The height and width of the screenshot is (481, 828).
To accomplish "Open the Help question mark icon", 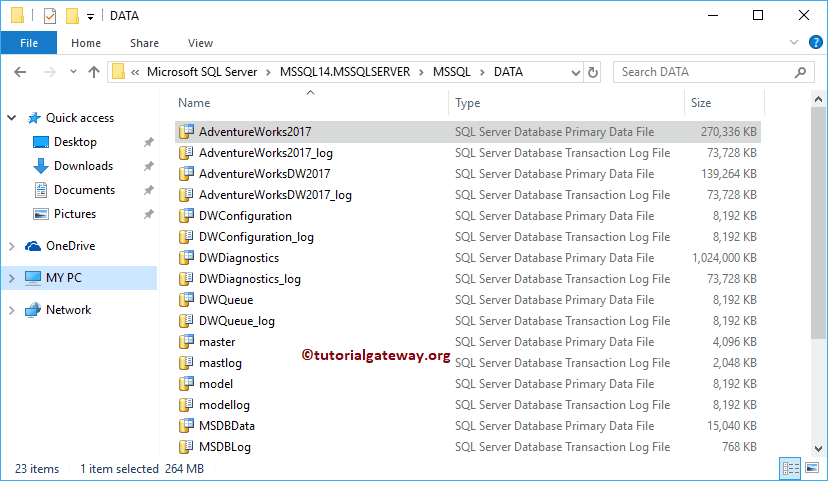I will point(815,42).
